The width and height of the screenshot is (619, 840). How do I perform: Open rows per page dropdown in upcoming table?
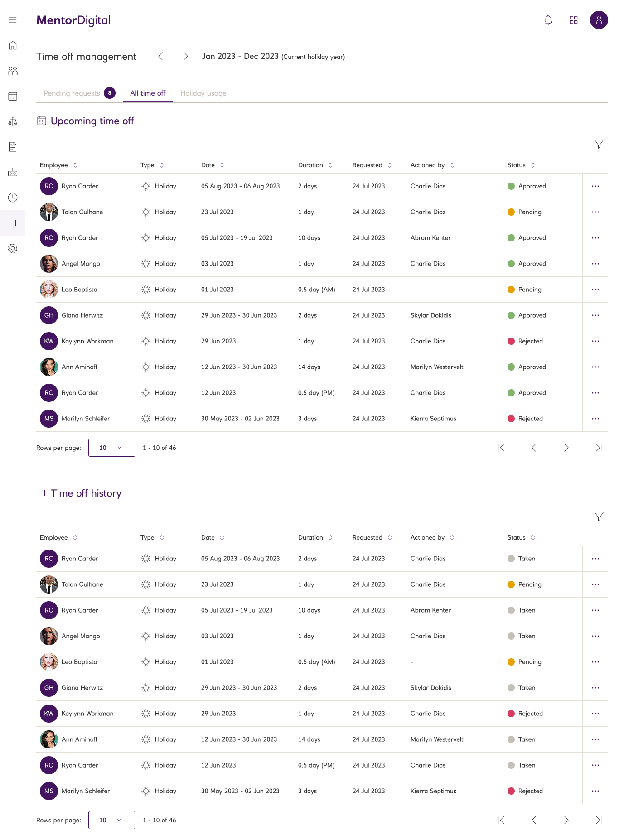pos(112,448)
